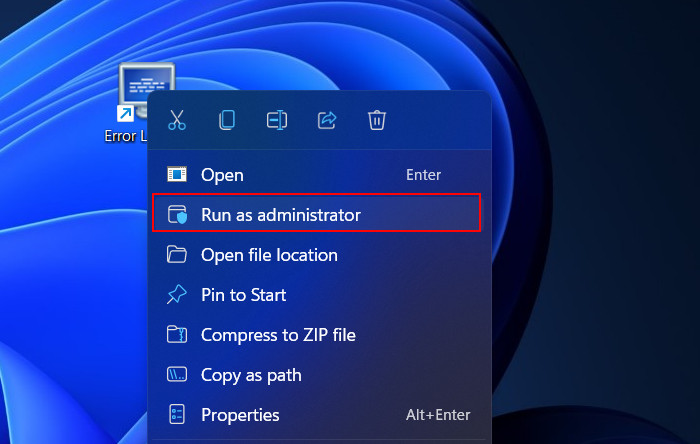Open Properties from the context menu
The height and width of the screenshot is (444, 700).
click(x=317, y=415)
